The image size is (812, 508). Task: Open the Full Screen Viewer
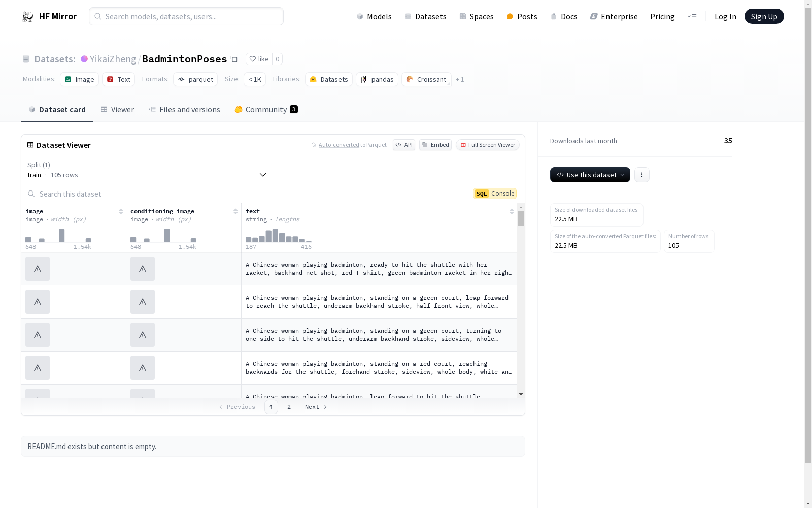click(x=487, y=145)
